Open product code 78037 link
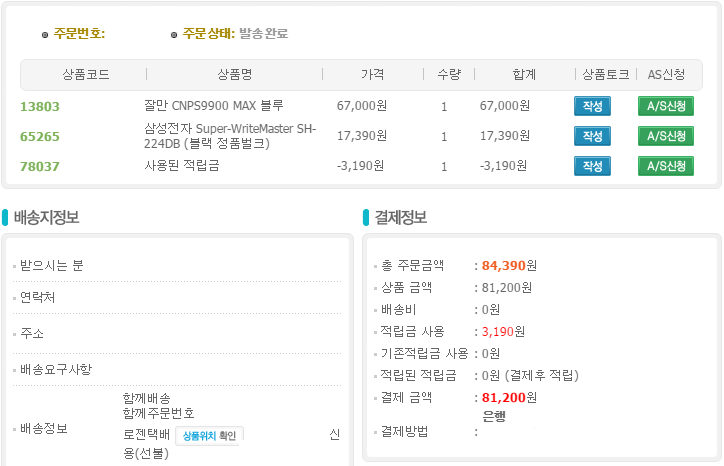This screenshot has width=724, height=466. pyautogui.click(x=40, y=166)
